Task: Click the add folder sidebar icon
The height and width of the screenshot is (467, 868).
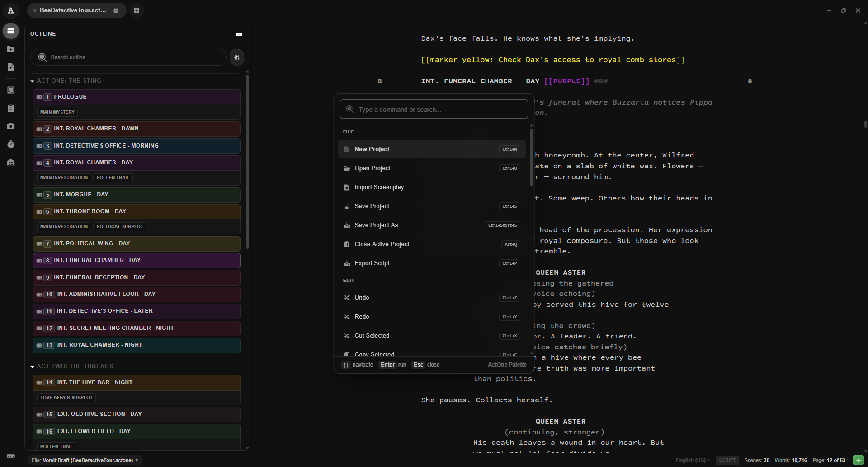Action: point(11,49)
